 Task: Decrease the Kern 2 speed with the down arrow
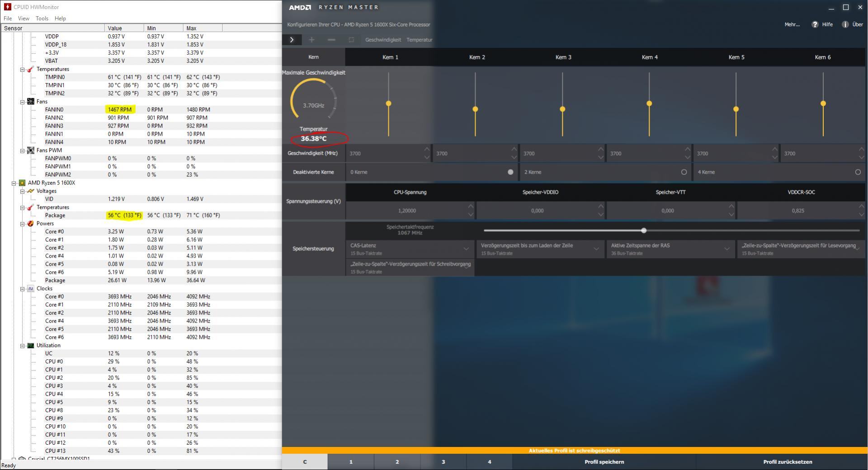pyautogui.click(x=514, y=157)
